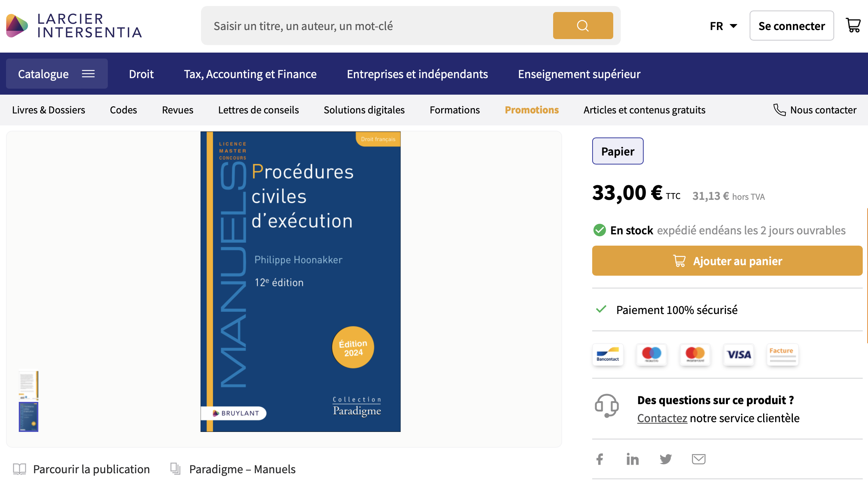Follow the Contactez customer service link
Screen dimensions: 868x489
(662, 418)
